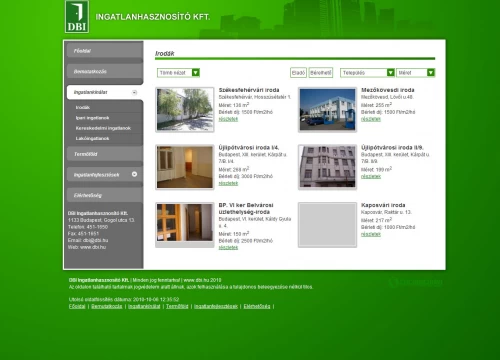Open the Mezőkövesdi iroda photo thumbnail
This screenshot has height=360, width=500.
tap(327, 110)
